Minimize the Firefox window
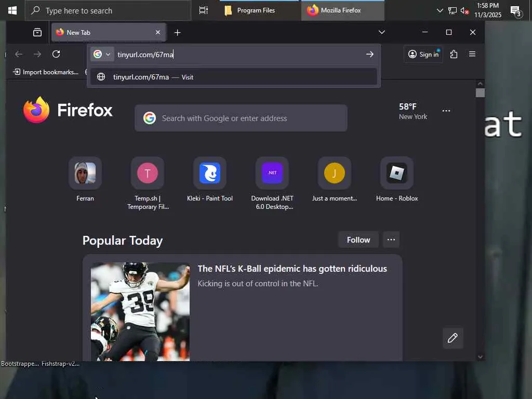Image resolution: width=532 pixels, height=399 pixels. coord(425,32)
